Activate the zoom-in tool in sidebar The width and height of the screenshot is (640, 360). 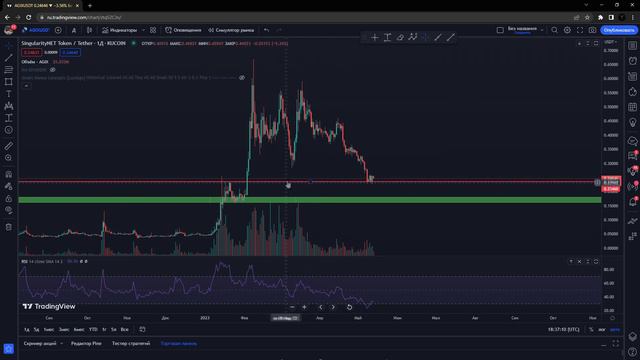tap(9, 158)
